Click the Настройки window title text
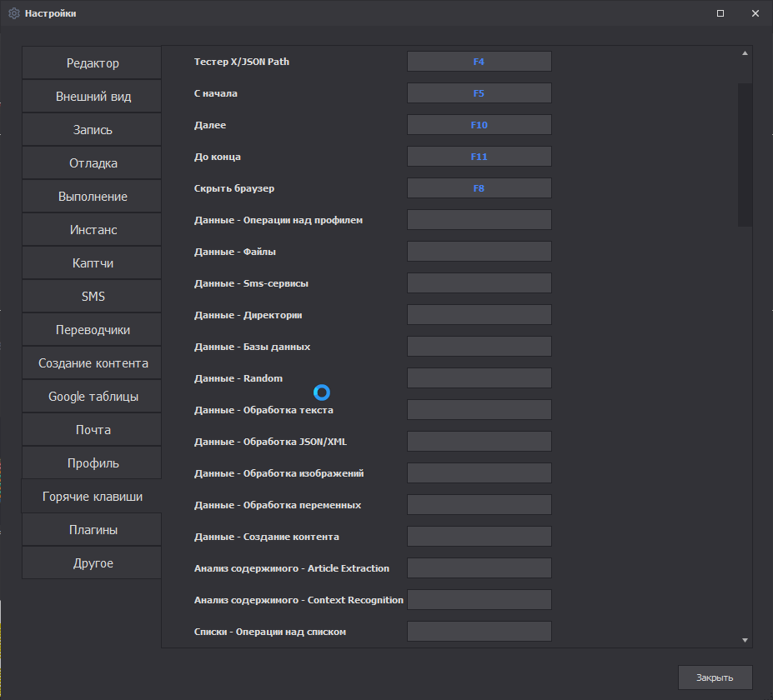Image resolution: width=773 pixels, height=700 pixels. (x=50, y=13)
